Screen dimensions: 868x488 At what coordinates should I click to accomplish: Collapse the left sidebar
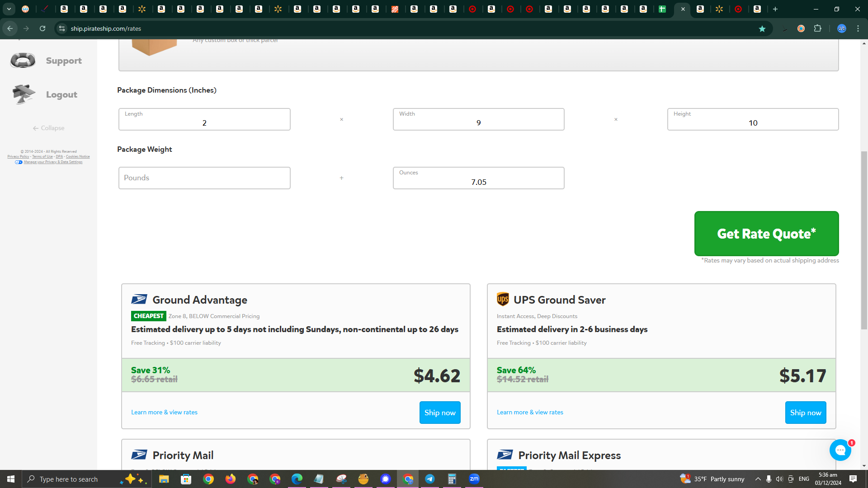[x=48, y=128]
